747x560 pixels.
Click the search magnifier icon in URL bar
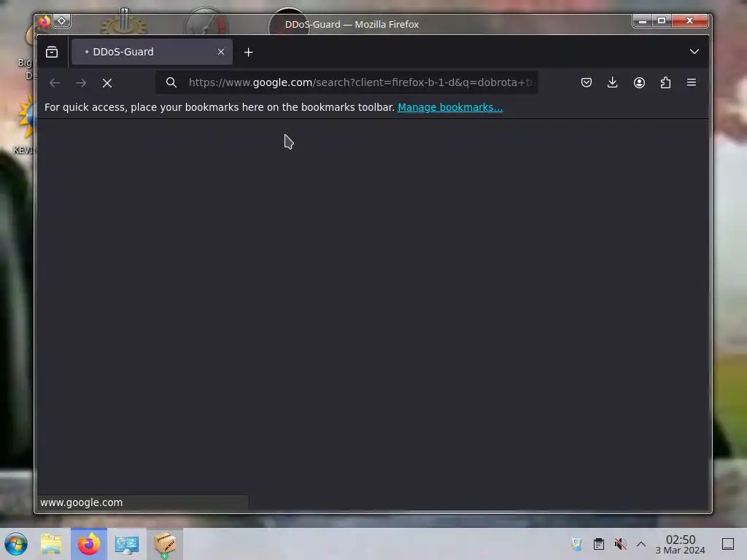point(171,82)
